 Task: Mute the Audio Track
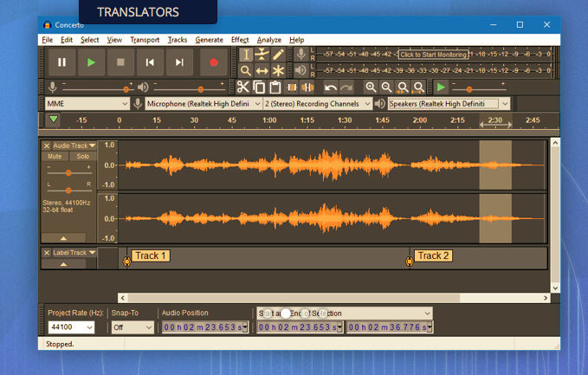[55, 157]
